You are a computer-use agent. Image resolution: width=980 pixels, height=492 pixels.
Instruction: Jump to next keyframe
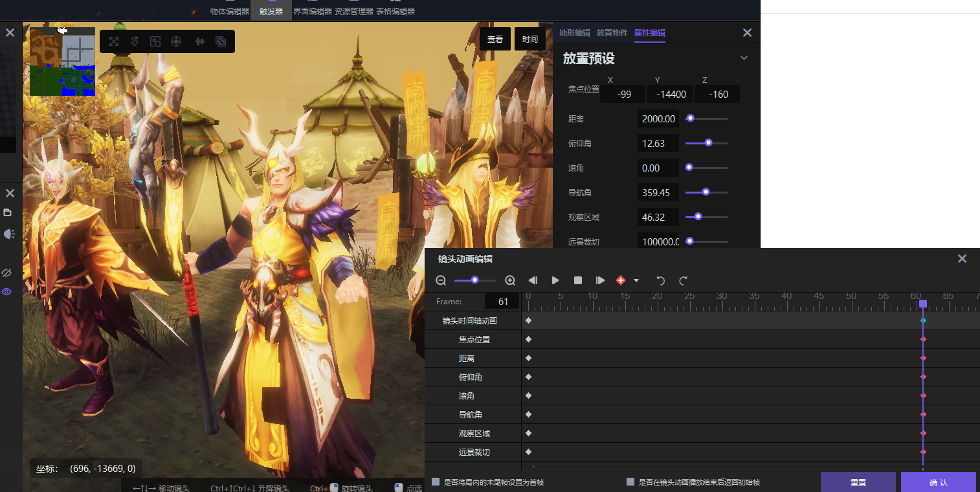click(x=601, y=280)
